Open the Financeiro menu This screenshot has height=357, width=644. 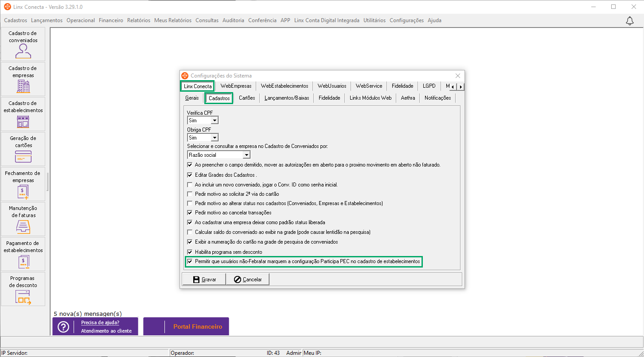(111, 20)
